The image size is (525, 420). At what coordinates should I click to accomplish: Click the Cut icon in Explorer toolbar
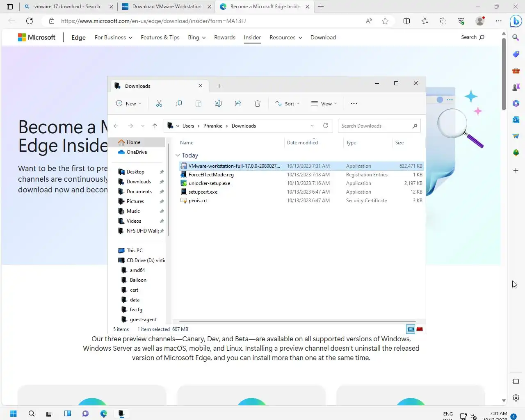tap(159, 103)
